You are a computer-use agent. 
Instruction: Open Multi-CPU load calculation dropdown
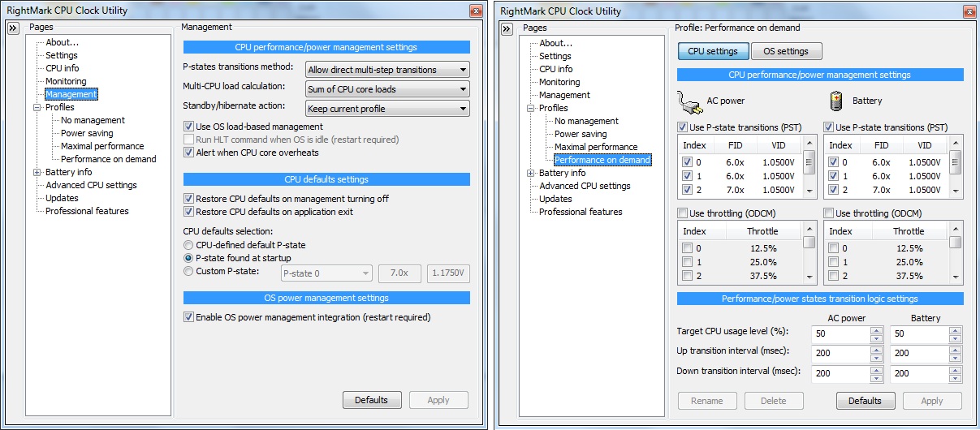[387, 89]
